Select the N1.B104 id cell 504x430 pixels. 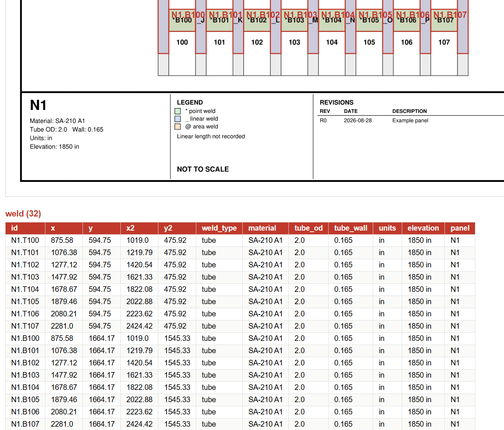pyautogui.click(x=25, y=387)
